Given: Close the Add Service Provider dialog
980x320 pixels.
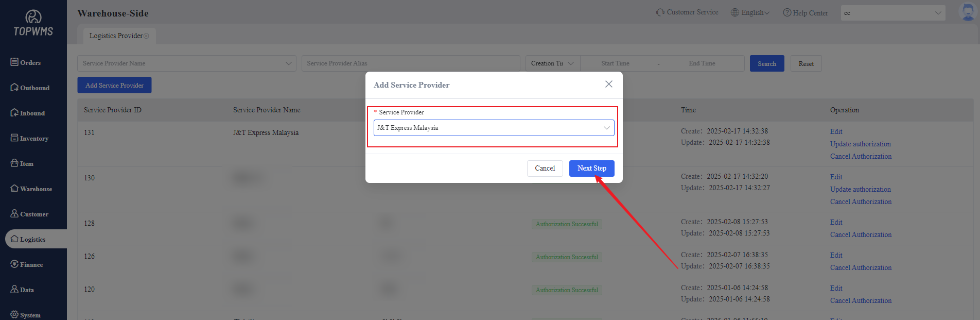Looking at the screenshot, I should [608, 84].
